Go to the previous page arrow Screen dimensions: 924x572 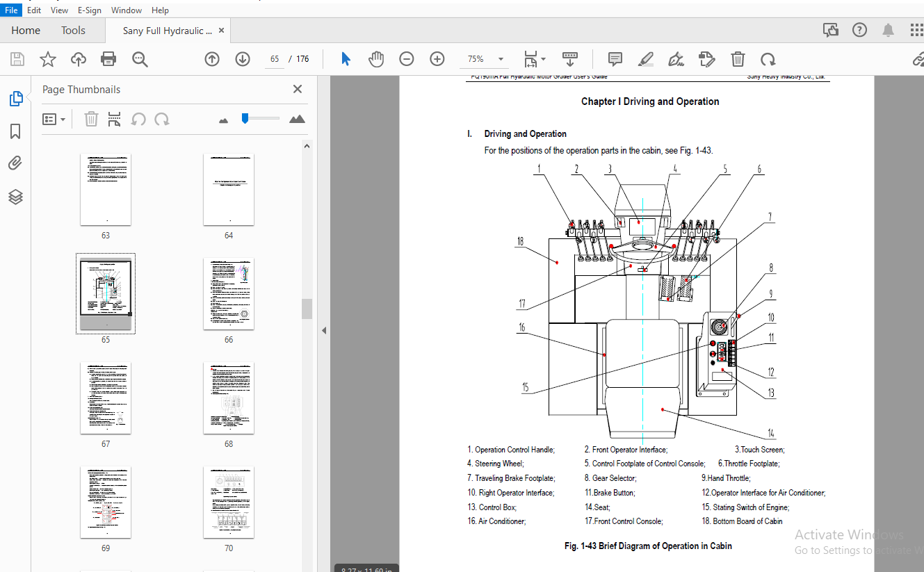coord(212,59)
